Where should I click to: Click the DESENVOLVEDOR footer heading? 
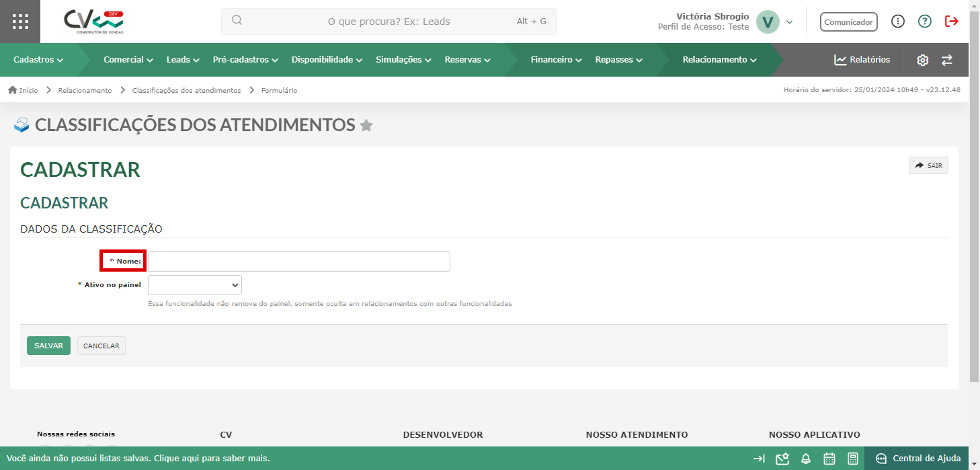point(443,435)
